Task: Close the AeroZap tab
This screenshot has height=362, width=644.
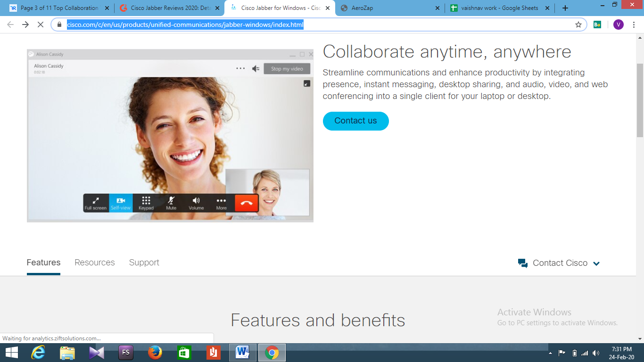Action: pos(438,8)
